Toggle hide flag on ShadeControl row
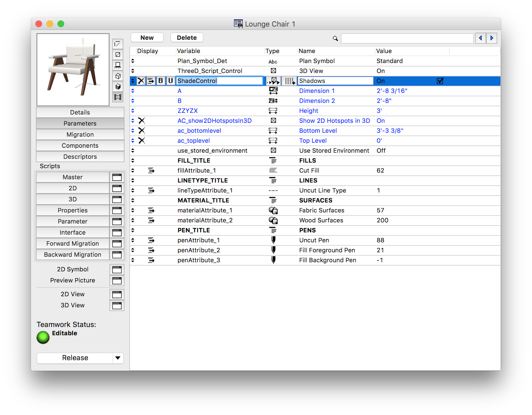Image resolution: width=532 pixels, height=415 pixels. [141, 81]
